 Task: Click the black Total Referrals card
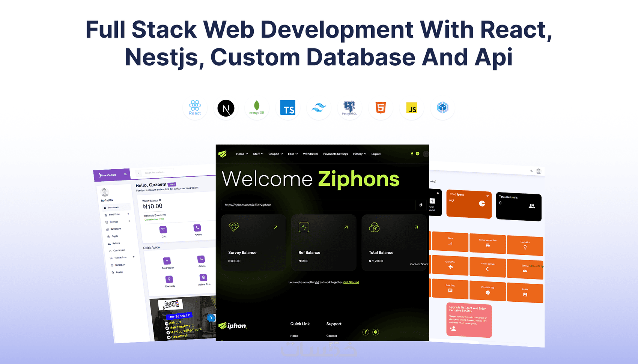point(519,206)
